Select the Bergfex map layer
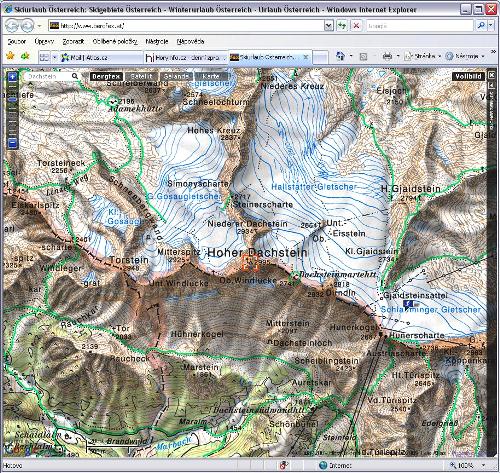The image size is (500, 473). click(x=106, y=76)
